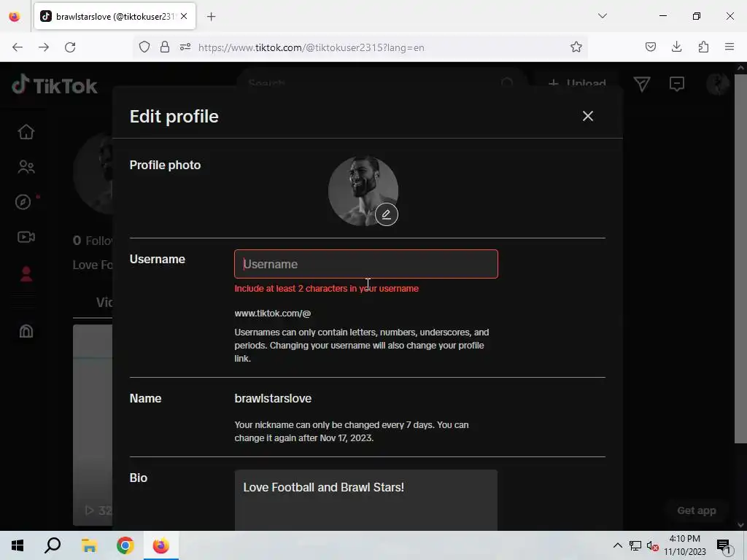Go back in Firefox
Screen dimensions: 747x560
click(x=18, y=47)
